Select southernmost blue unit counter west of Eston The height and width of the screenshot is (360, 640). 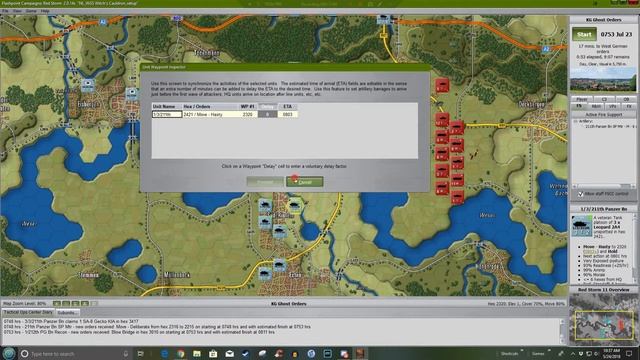[265, 273]
